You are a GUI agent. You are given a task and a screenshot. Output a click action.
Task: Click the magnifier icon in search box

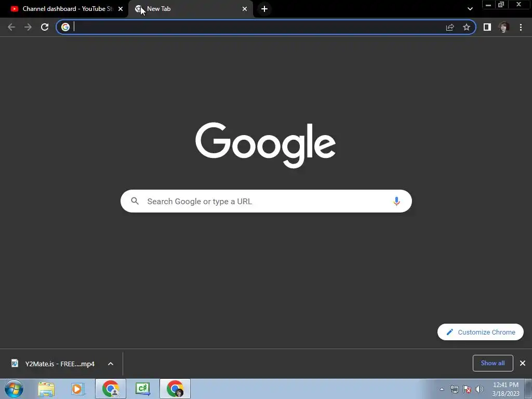pyautogui.click(x=135, y=201)
